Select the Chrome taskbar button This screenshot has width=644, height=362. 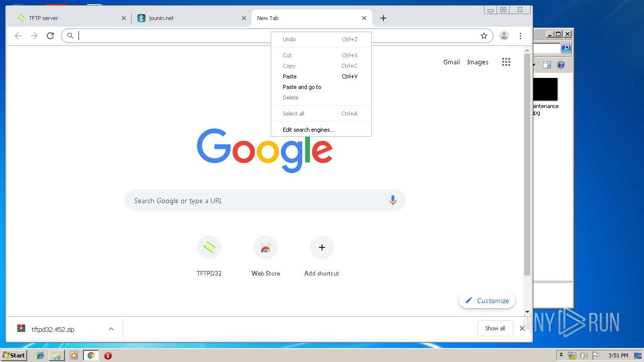pyautogui.click(x=91, y=355)
